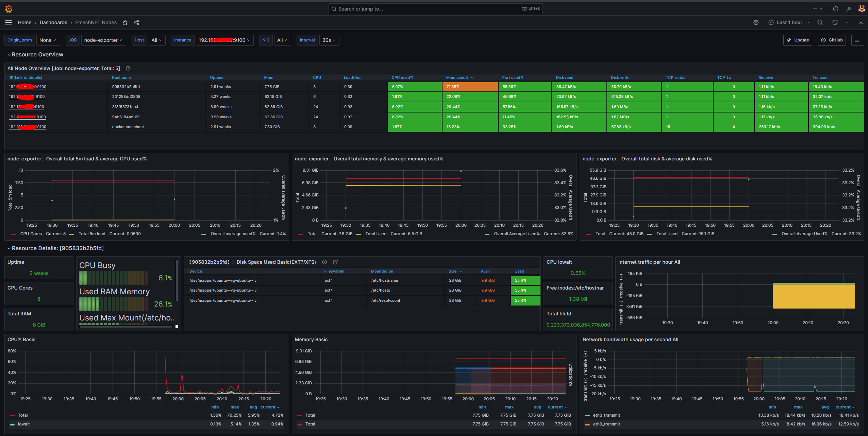Screen dimensions: 868x436
Task: Open dashboard settings gear icon
Action: [756, 22]
